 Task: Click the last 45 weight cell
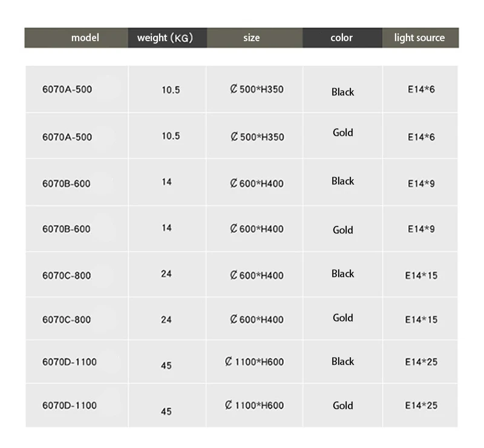168,406
